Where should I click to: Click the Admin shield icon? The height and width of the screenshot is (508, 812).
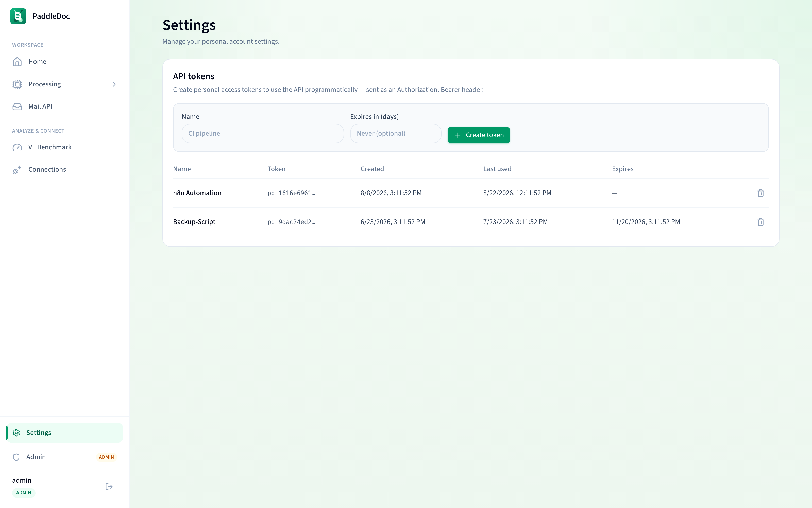16,457
